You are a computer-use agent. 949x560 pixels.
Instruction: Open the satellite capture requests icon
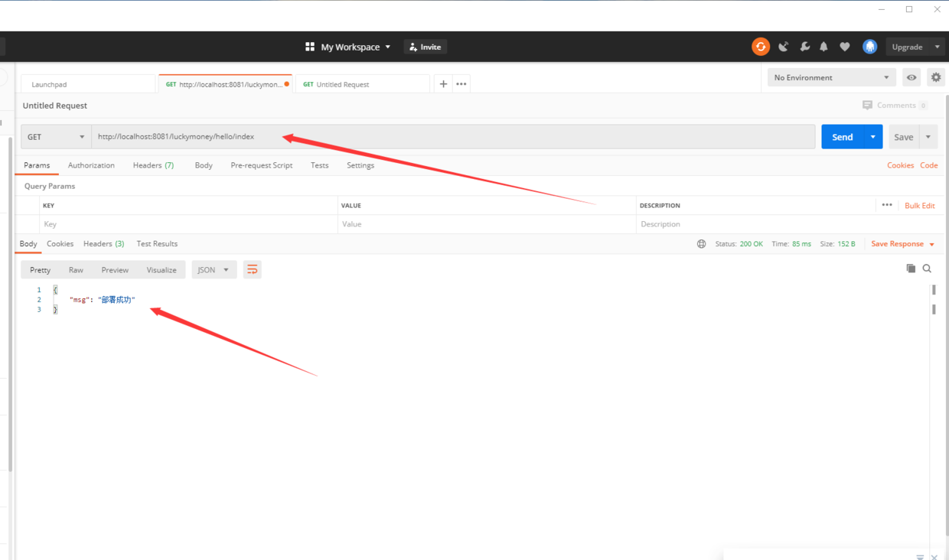click(x=784, y=47)
